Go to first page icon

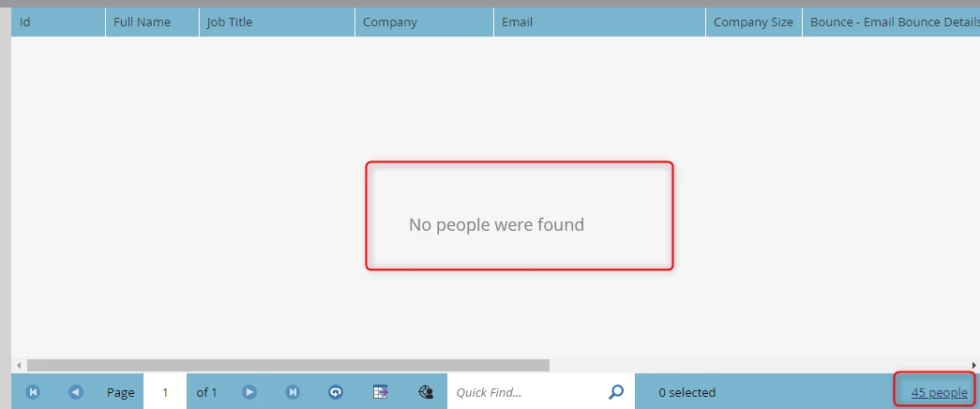coord(33,392)
